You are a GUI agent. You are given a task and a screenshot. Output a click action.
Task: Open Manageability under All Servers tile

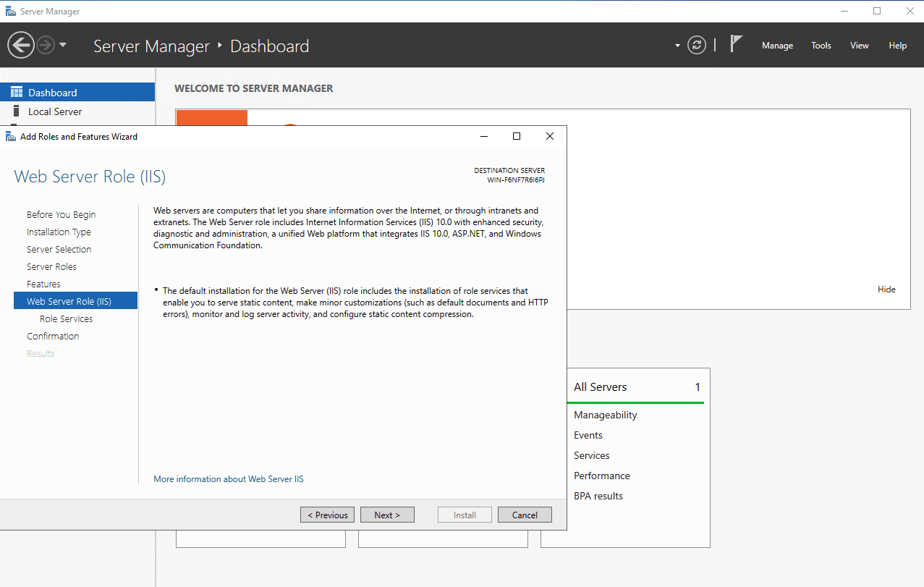(605, 415)
